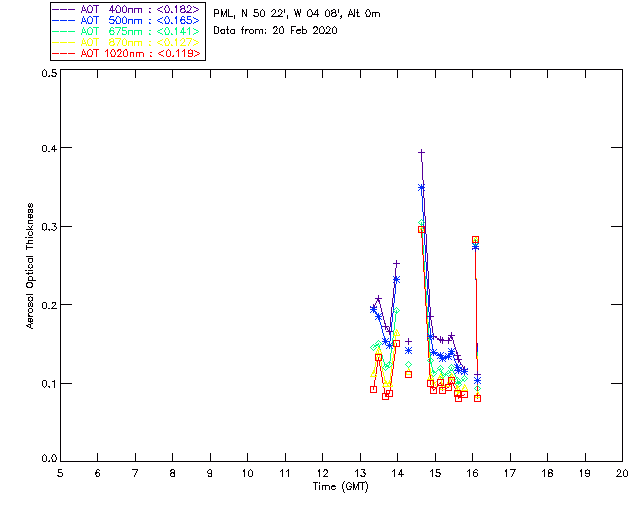This screenshot has height=512, width=640.
Task: Click the AOT 870nm legend entry
Action: 127,42
